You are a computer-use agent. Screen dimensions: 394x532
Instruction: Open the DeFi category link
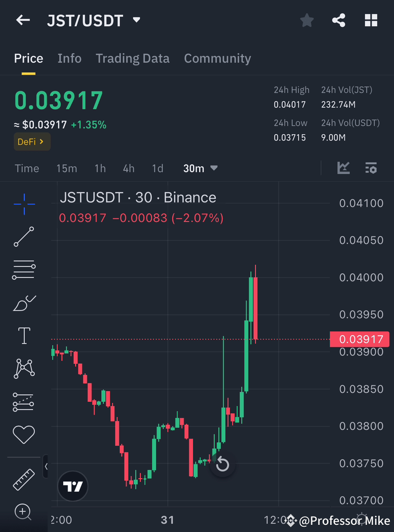pyautogui.click(x=32, y=141)
